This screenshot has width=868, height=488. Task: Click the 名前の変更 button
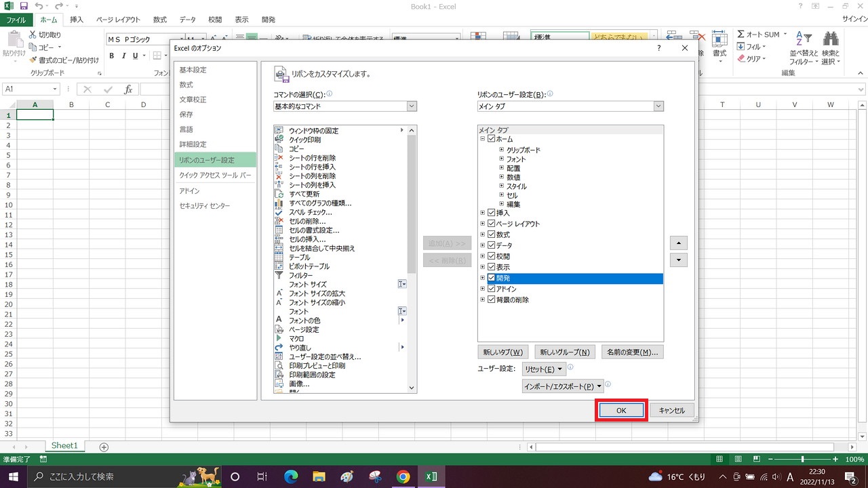tap(632, 352)
